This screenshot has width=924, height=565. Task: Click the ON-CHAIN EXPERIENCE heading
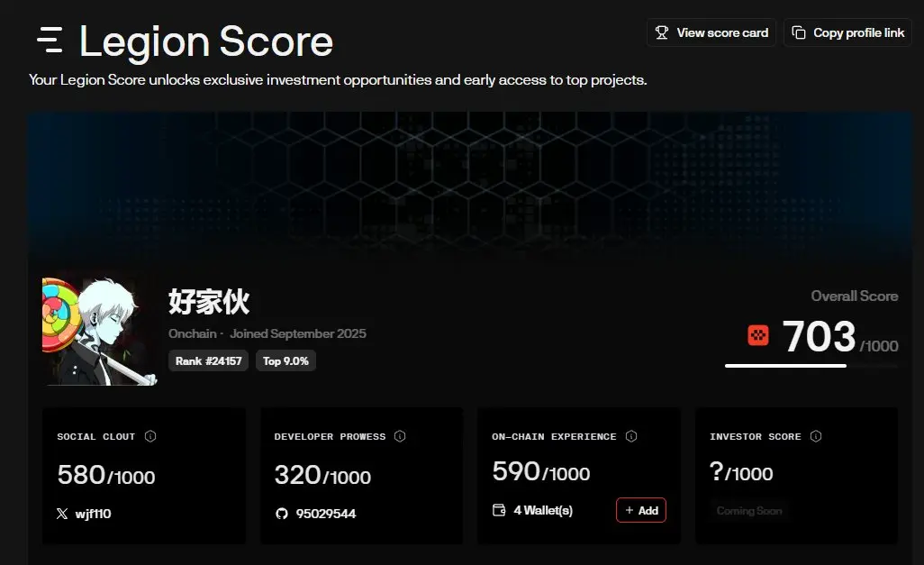[554, 436]
